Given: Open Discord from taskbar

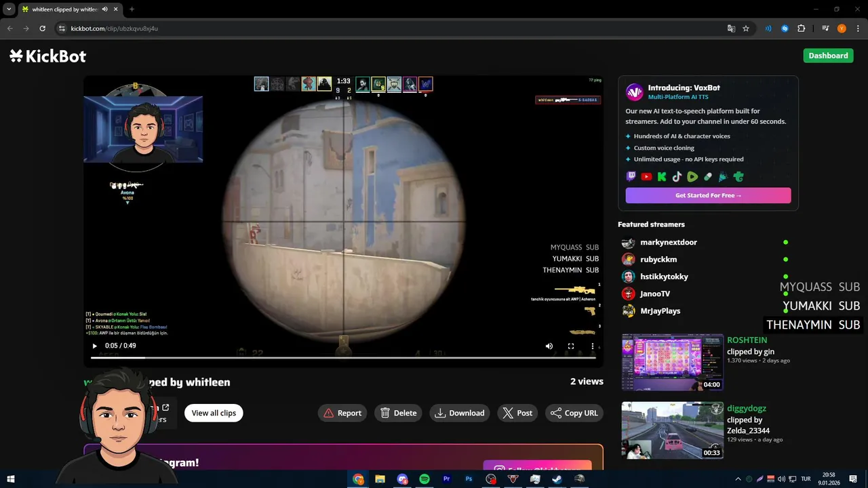Looking at the screenshot, I should coord(403,479).
